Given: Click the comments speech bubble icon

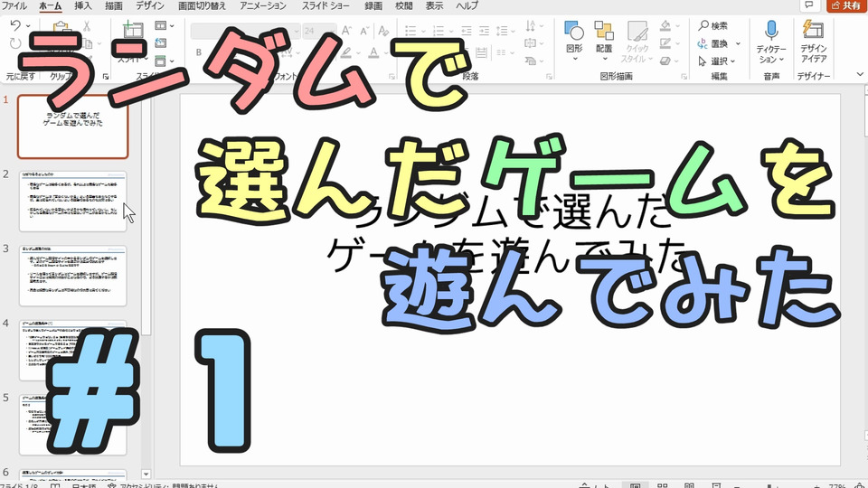Looking at the screenshot, I should coord(809,5).
